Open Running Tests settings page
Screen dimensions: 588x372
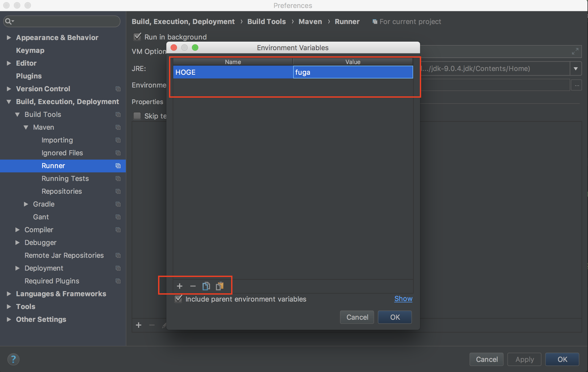pyautogui.click(x=65, y=179)
